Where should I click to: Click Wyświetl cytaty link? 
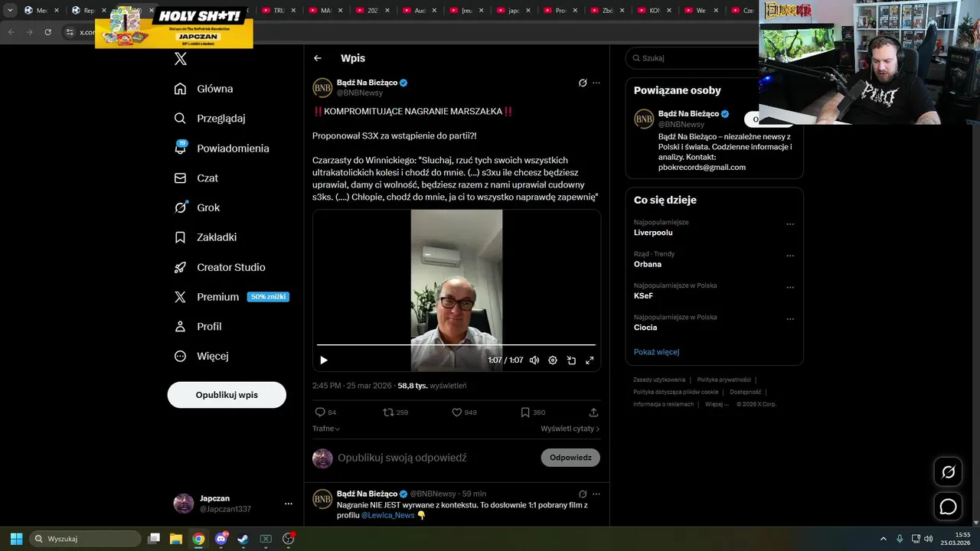tap(570, 429)
